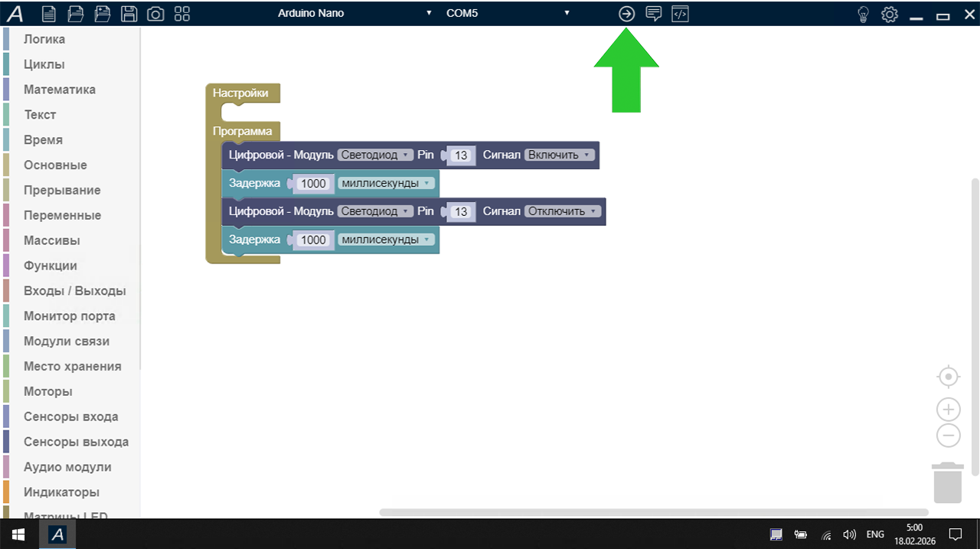Image resolution: width=980 pixels, height=549 pixels.
Task: Open the Монитор порта category
Action: click(x=69, y=315)
